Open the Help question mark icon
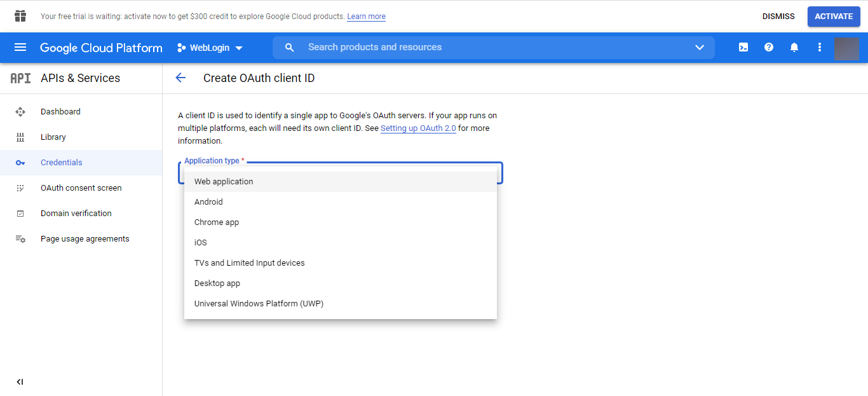Image resolution: width=868 pixels, height=396 pixels. tap(769, 47)
